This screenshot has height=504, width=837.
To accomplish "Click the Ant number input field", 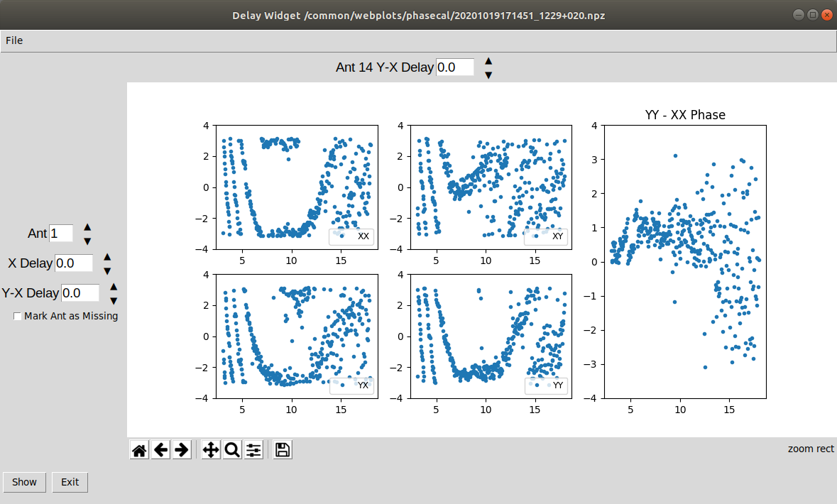I will [61, 234].
